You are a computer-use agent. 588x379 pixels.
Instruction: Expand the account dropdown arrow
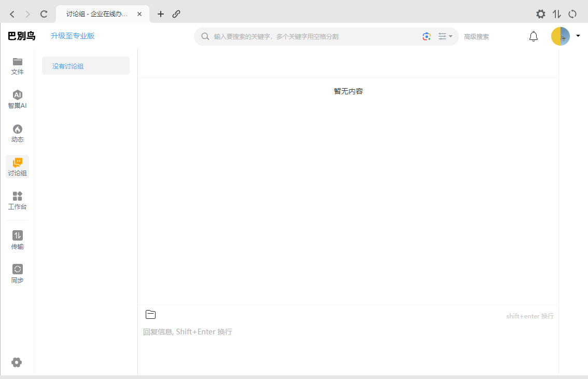tap(578, 36)
